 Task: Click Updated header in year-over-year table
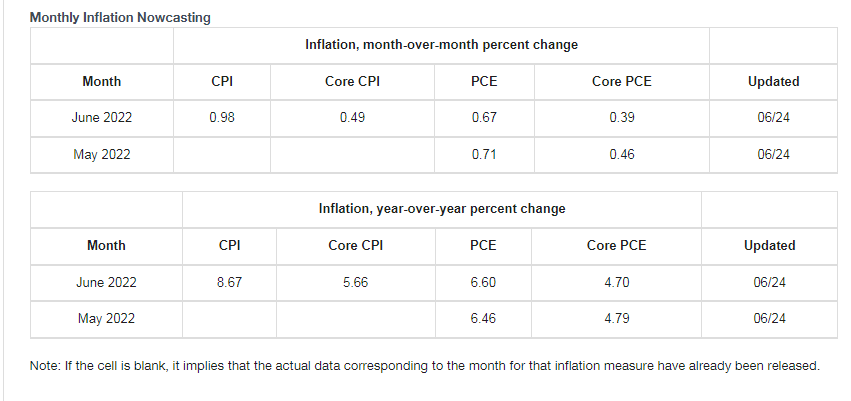770,246
